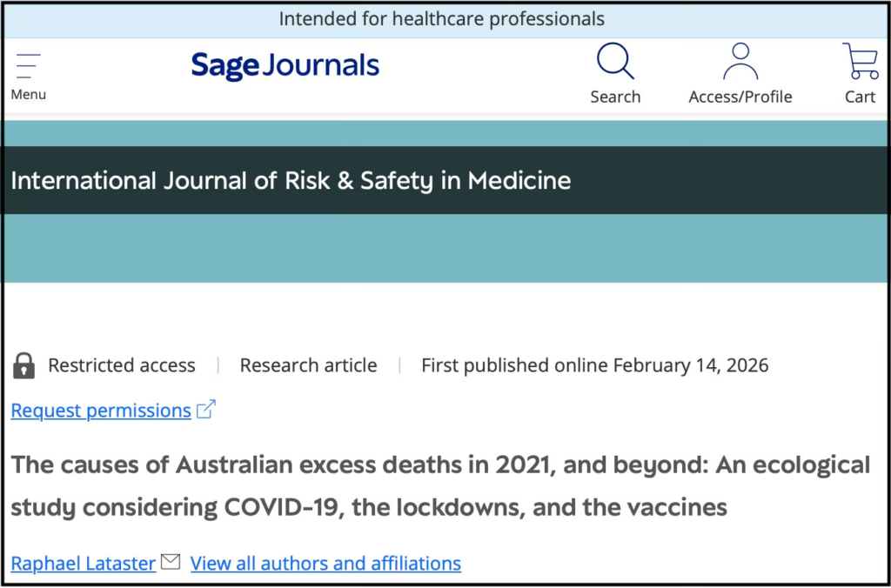Expand View all authors and affiliations
891x588 pixels.
point(325,564)
